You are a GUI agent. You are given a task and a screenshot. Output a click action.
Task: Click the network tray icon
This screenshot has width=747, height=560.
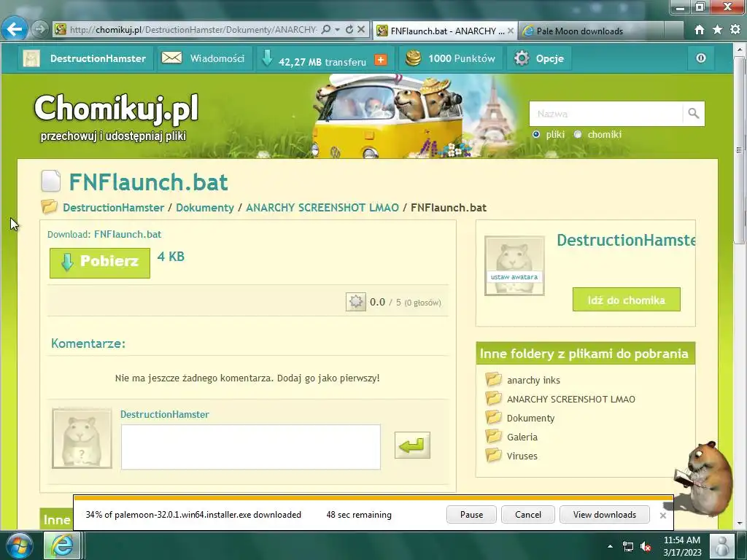[x=628, y=546]
